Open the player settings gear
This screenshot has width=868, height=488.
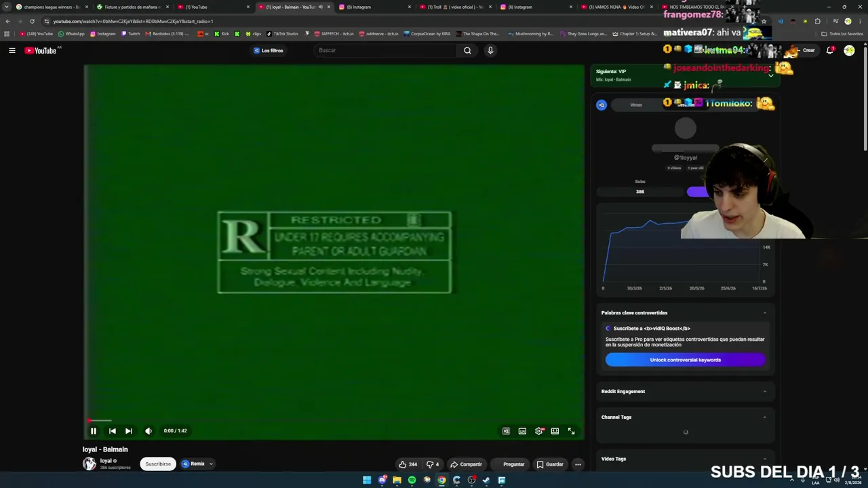coord(539,431)
